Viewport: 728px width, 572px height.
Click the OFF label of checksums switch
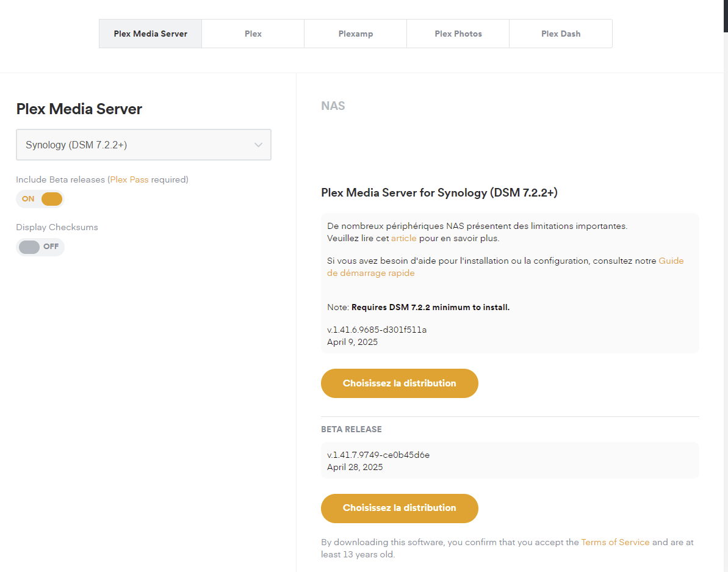pos(51,247)
